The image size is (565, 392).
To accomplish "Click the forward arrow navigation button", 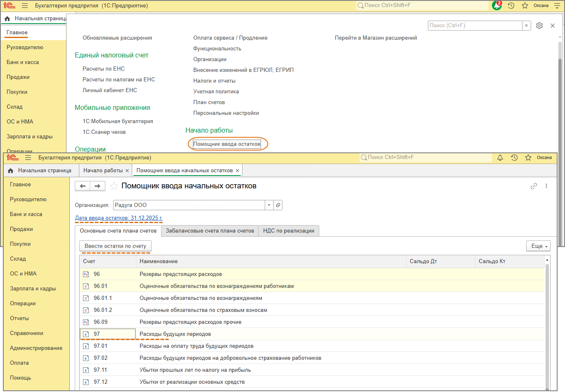I will pyautogui.click(x=97, y=186).
